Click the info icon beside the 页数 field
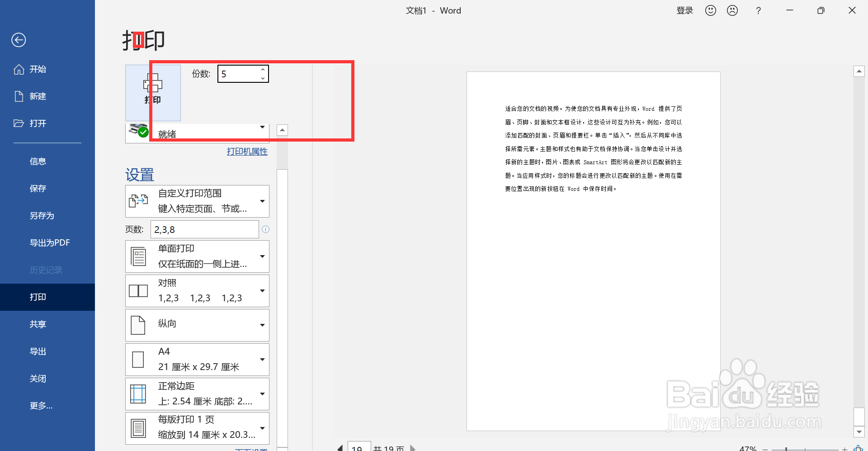 coord(266,229)
